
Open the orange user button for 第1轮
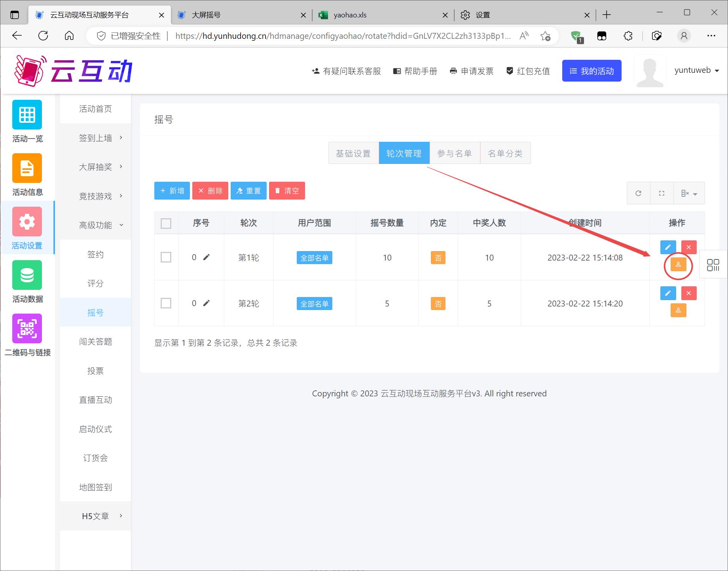678,265
